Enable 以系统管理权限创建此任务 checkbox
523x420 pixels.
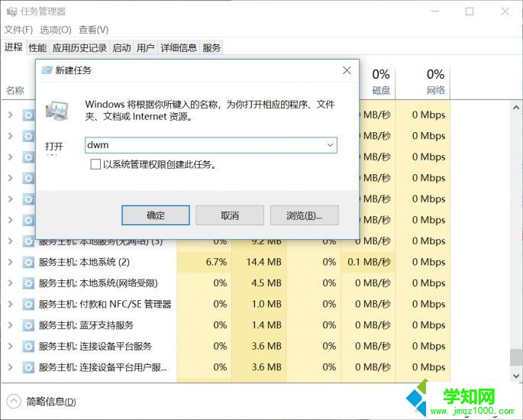coord(95,164)
